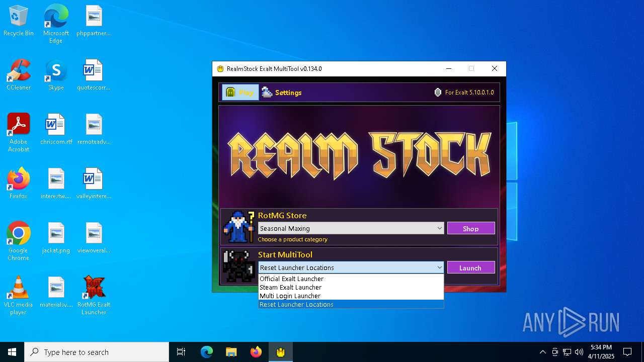Switch to the Play tab
644x362 pixels.
point(240,93)
